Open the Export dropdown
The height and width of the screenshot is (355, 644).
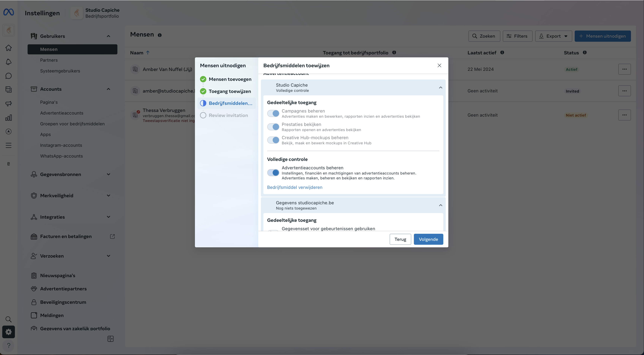click(x=553, y=36)
